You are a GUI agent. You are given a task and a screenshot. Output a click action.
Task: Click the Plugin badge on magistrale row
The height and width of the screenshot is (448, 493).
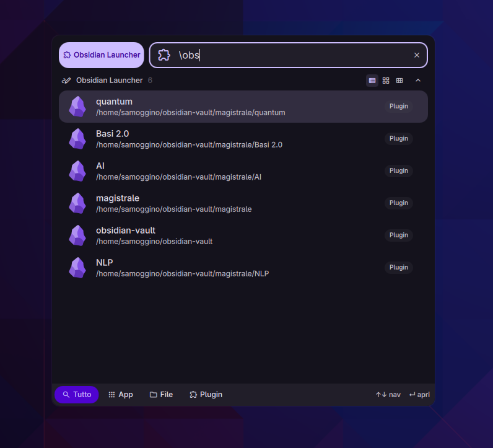pos(398,203)
